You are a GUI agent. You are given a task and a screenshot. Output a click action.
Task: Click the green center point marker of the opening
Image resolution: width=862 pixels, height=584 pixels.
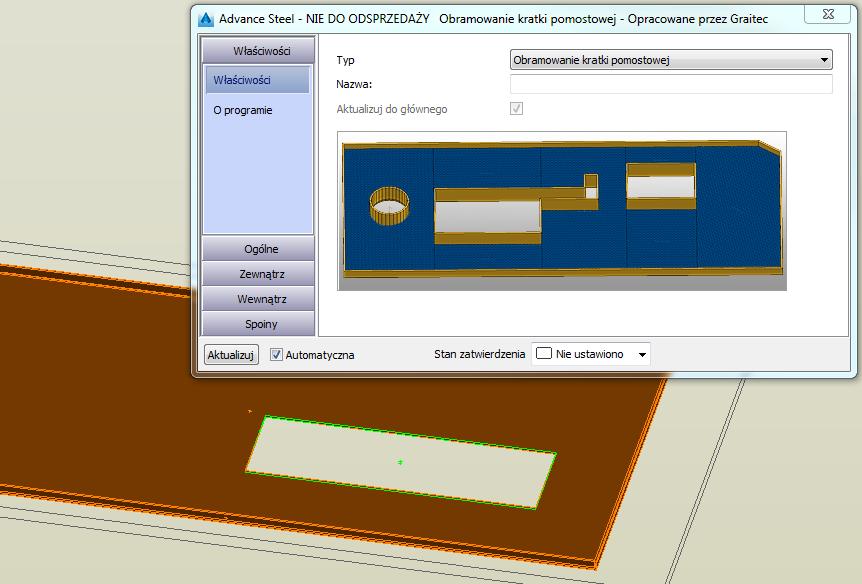400,462
